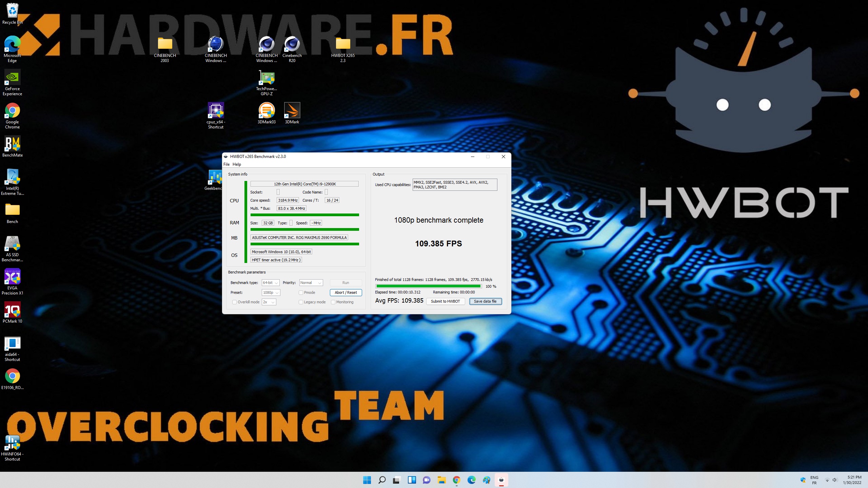Select the PCMark 10 desktop icon
This screenshot has width=868, height=488.
13,312
